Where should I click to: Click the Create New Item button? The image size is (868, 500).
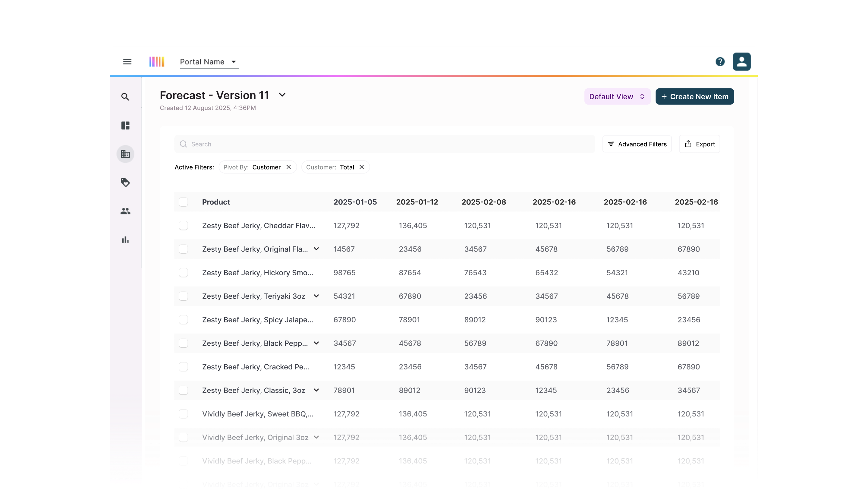tap(694, 97)
